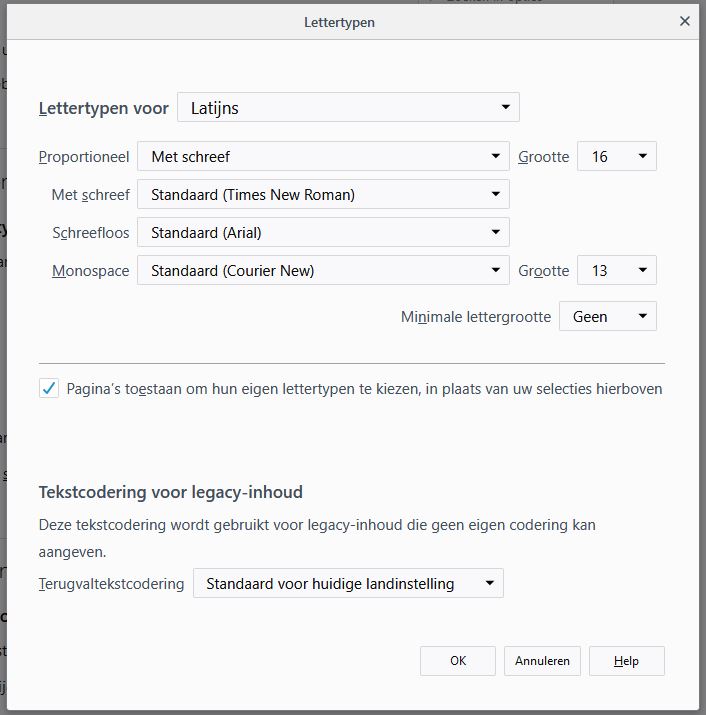Open the Grootte dropdown showing 13
The height and width of the screenshot is (715, 706).
(616, 271)
